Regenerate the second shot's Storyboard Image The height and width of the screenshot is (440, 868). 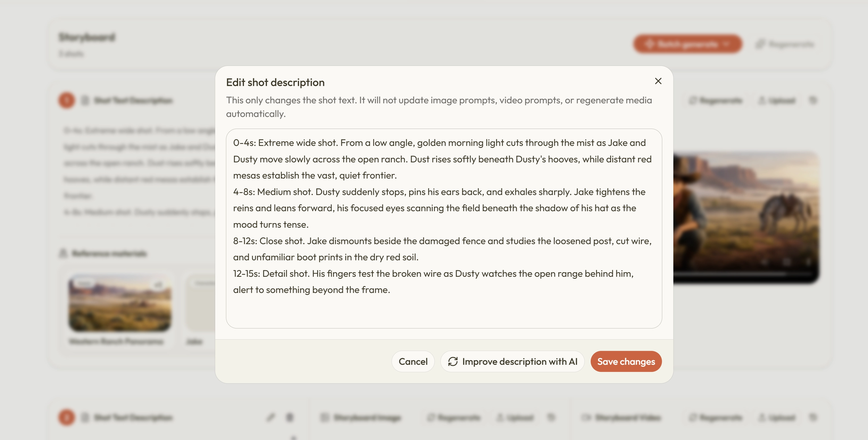pos(454,418)
